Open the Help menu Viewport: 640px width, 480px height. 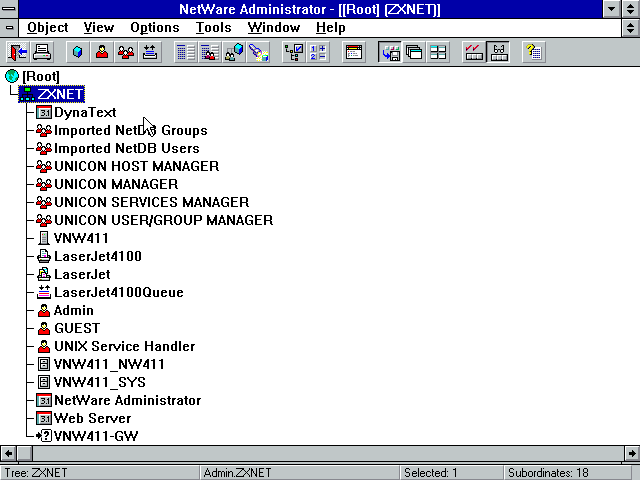[331, 28]
